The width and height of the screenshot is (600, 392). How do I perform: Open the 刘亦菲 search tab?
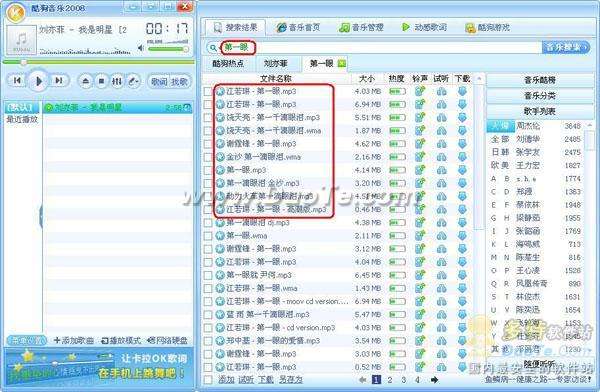(x=276, y=64)
